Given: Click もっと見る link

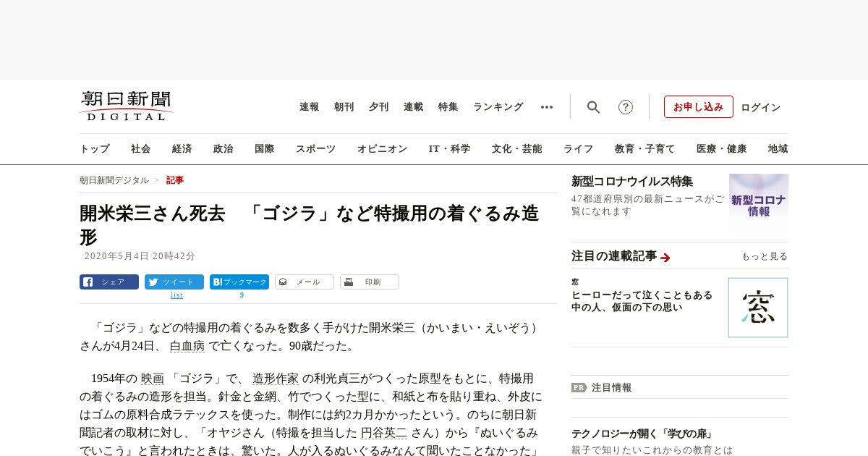Looking at the screenshot, I should [765, 257].
